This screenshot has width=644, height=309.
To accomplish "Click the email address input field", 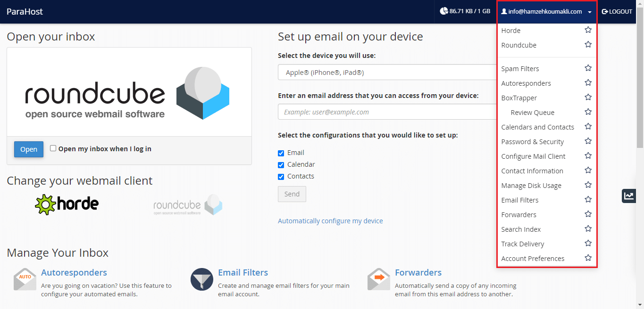I will pyautogui.click(x=387, y=112).
